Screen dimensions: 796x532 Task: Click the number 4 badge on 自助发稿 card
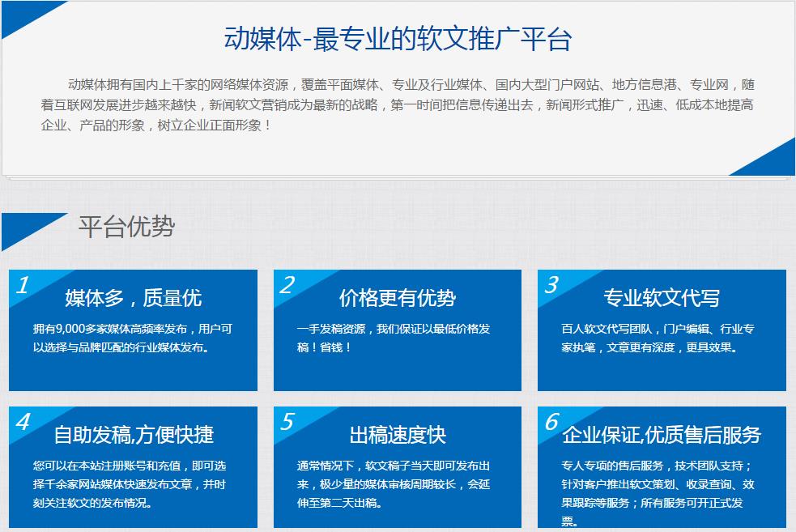pos(23,422)
